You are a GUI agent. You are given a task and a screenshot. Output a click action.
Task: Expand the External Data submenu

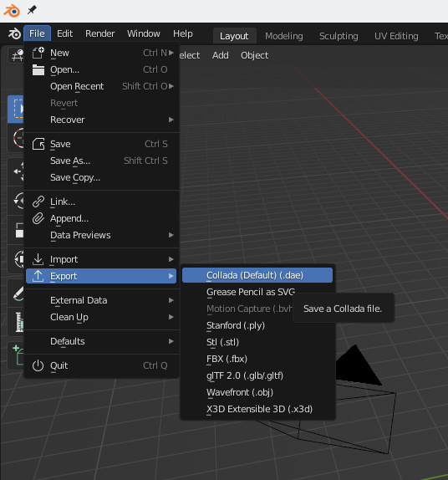click(x=171, y=300)
